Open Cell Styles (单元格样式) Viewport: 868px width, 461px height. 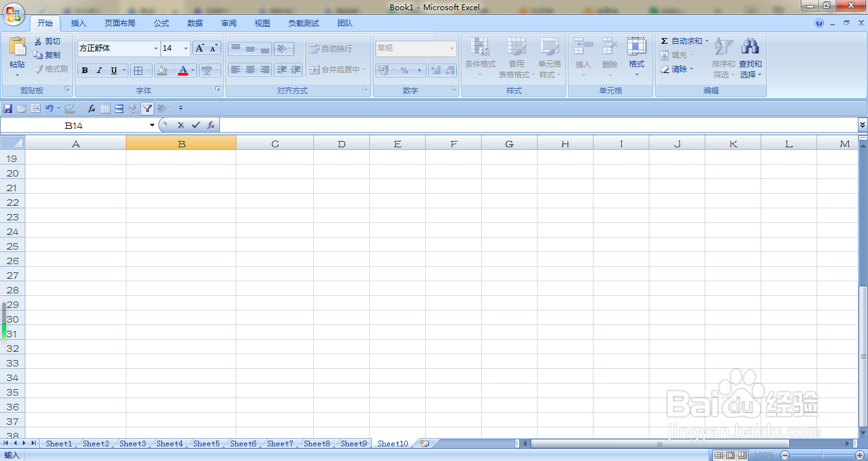pos(550,57)
